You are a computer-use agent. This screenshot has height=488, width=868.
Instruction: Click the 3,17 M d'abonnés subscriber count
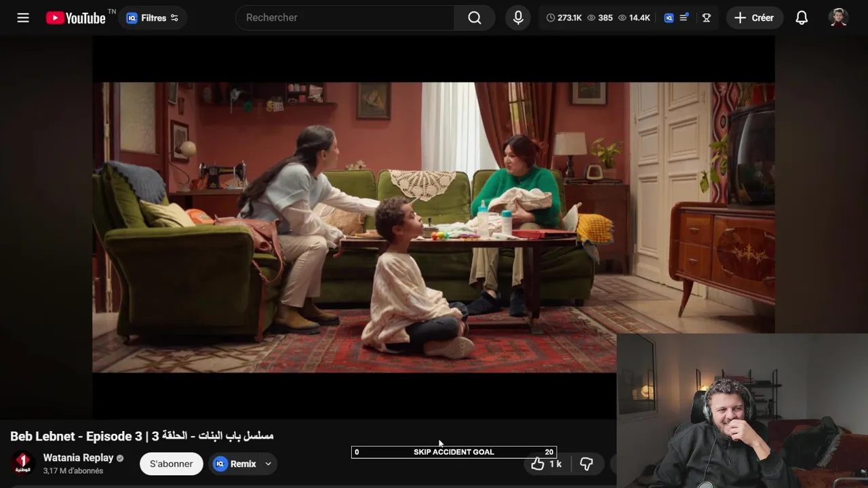tap(73, 471)
